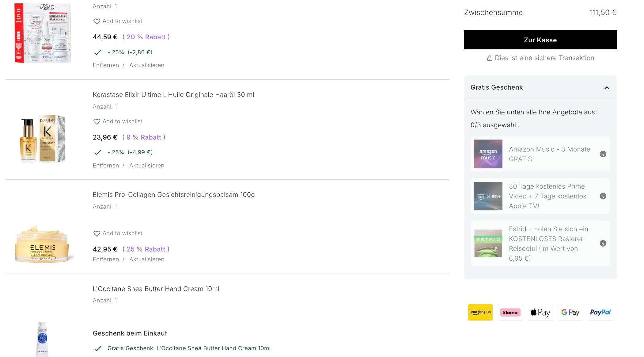The height and width of the screenshot is (357, 644).
Task: Click the '- 25% (-4,99 €)' discount line
Action: pyautogui.click(x=130, y=152)
